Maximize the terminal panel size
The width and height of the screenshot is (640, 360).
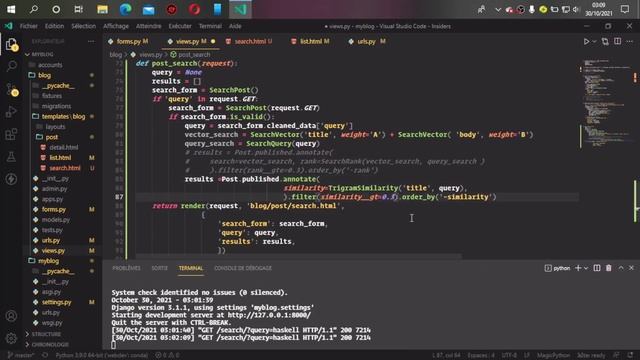[621, 268]
